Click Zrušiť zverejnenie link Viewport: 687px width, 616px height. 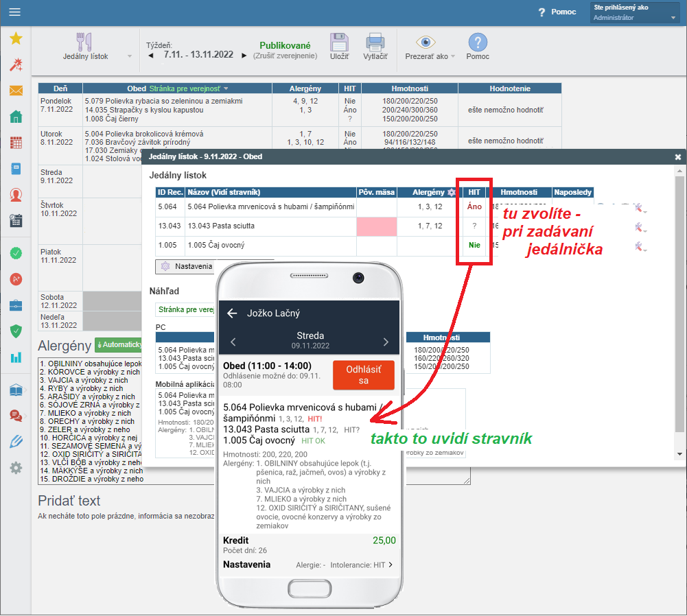tap(285, 56)
